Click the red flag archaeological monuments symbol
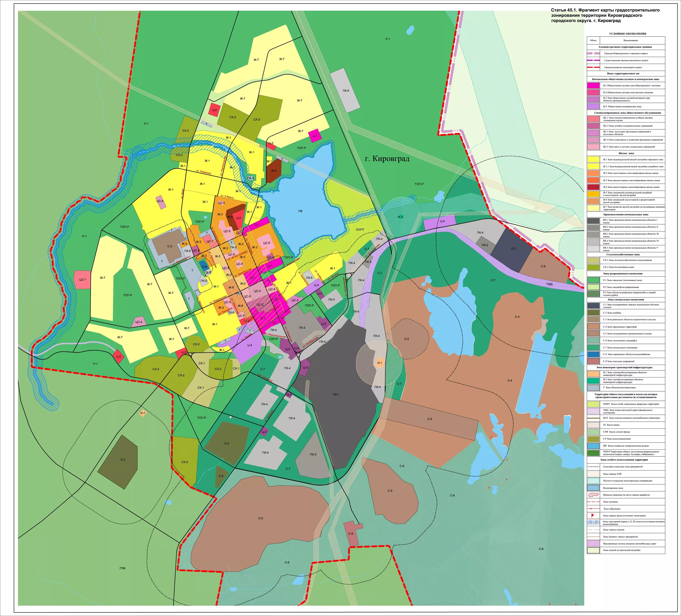The image size is (681, 616). 593,516
